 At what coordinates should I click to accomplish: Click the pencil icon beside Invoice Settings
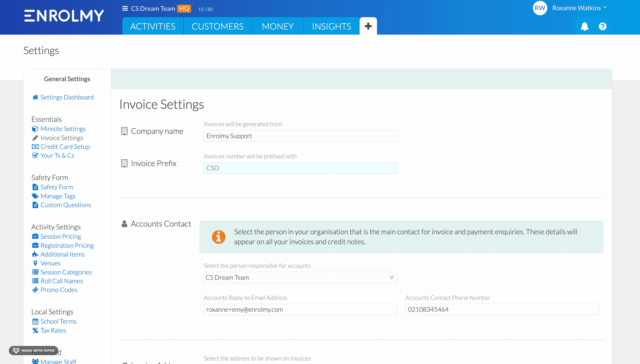tap(35, 138)
